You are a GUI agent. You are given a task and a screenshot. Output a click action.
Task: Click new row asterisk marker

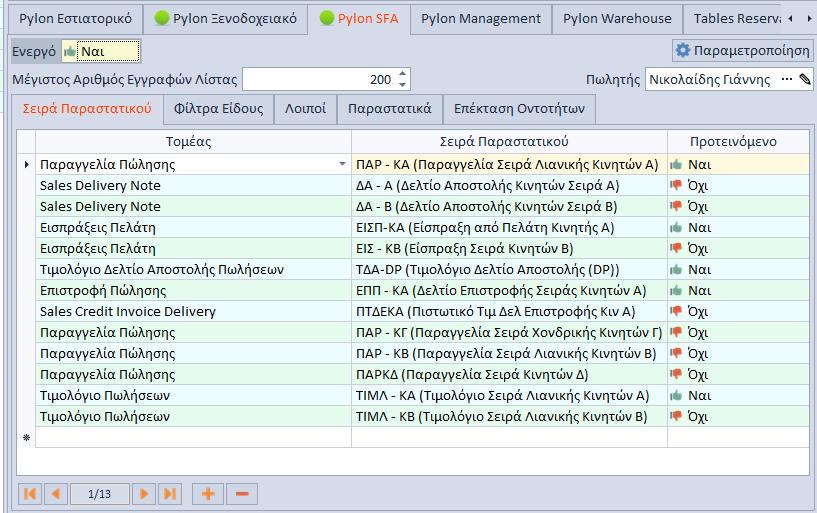(x=27, y=437)
